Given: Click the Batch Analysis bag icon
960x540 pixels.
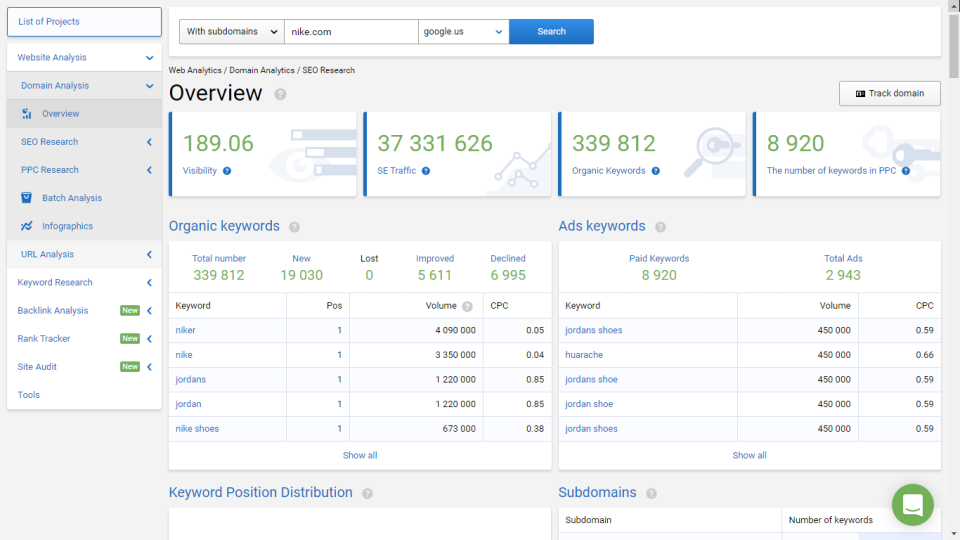Looking at the screenshot, I should (x=28, y=198).
